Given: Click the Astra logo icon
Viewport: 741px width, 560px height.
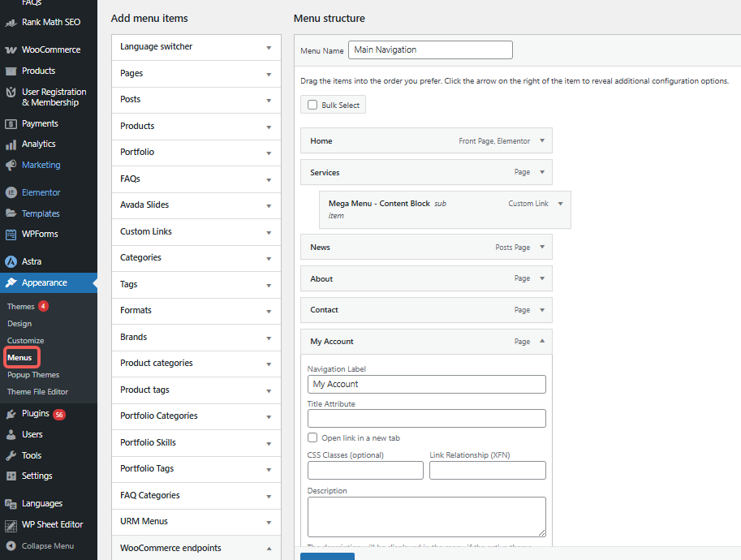Looking at the screenshot, I should (x=11, y=261).
